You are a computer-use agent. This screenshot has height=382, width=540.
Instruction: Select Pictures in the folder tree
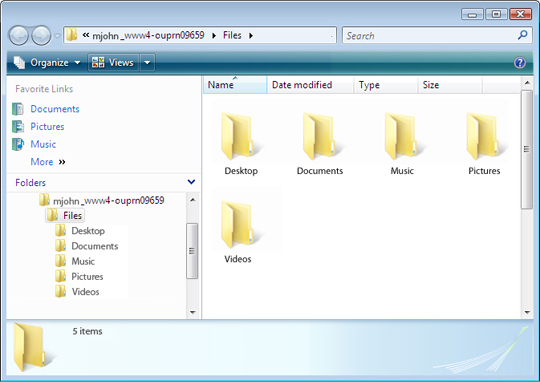(x=87, y=277)
